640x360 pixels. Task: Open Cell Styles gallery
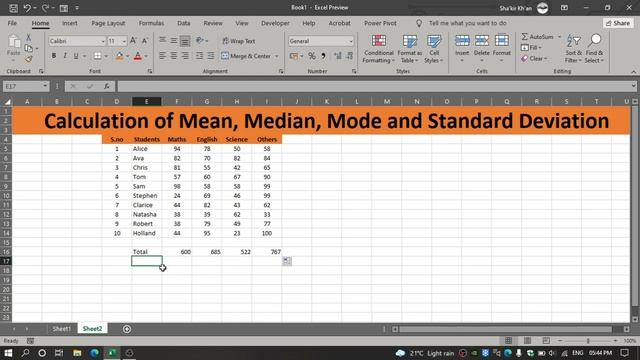click(434, 49)
